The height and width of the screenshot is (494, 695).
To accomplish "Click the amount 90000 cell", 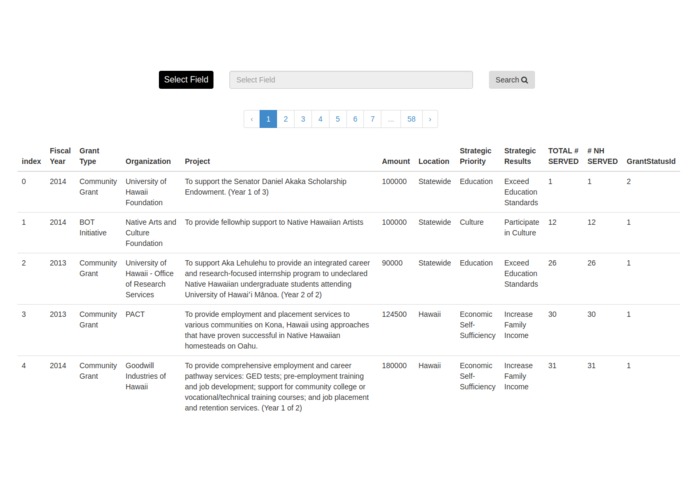I will click(392, 263).
